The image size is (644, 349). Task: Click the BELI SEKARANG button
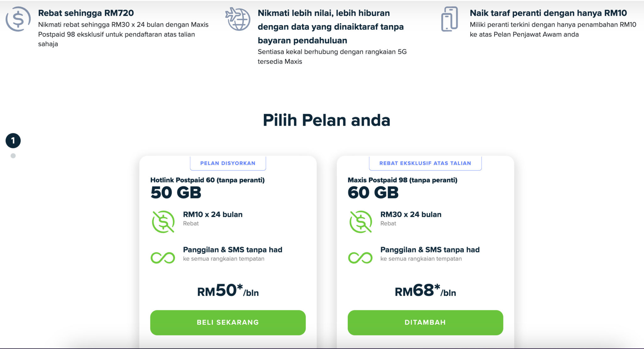(x=228, y=323)
